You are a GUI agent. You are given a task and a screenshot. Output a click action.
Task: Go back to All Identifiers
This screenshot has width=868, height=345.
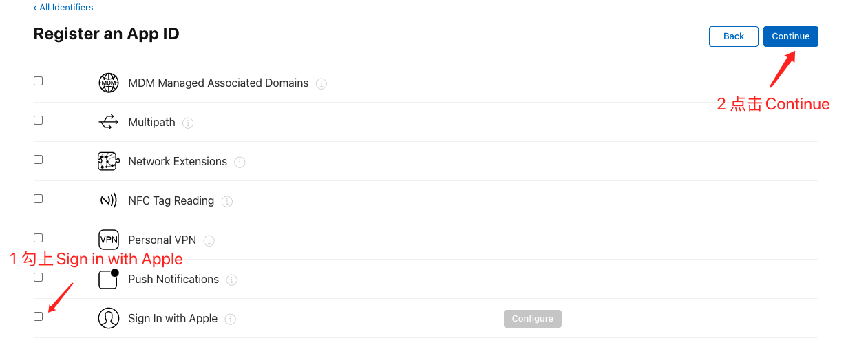tap(63, 8)
